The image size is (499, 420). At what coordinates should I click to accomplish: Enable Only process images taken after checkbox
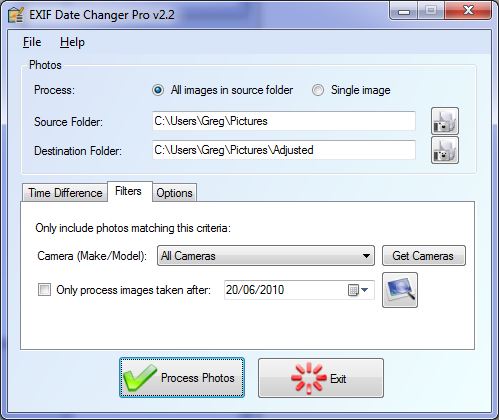click(x=44, y=290)
